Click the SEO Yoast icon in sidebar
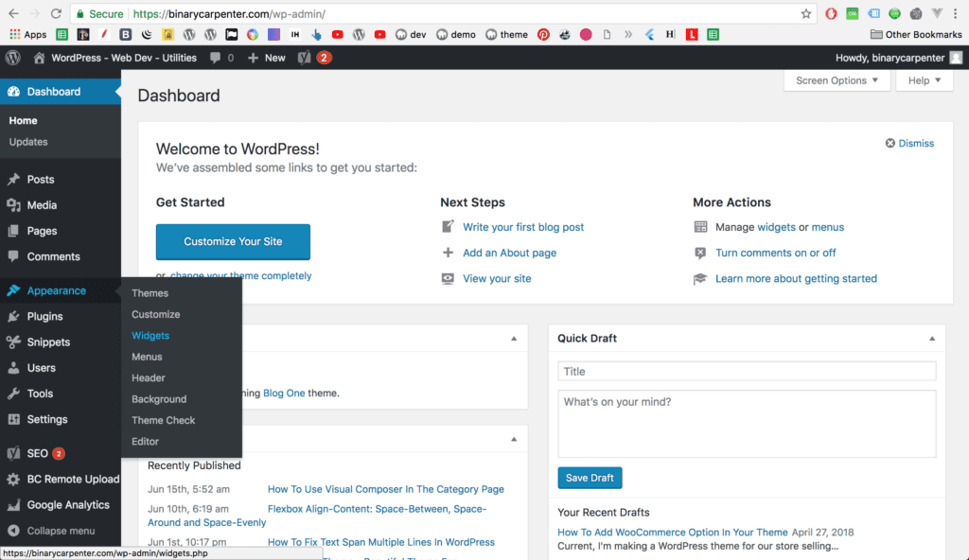Image resolution: width=969 pixels, height=560 pixels. point(13,454)
